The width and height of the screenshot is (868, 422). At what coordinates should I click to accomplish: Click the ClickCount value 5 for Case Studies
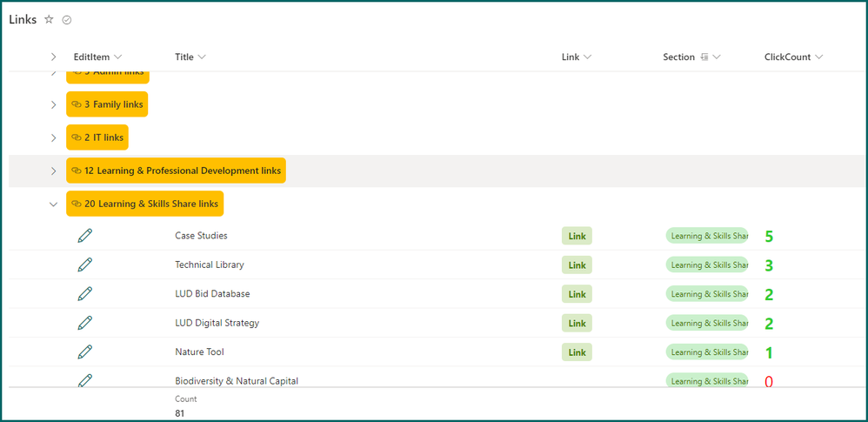click(x=769, y=237)
